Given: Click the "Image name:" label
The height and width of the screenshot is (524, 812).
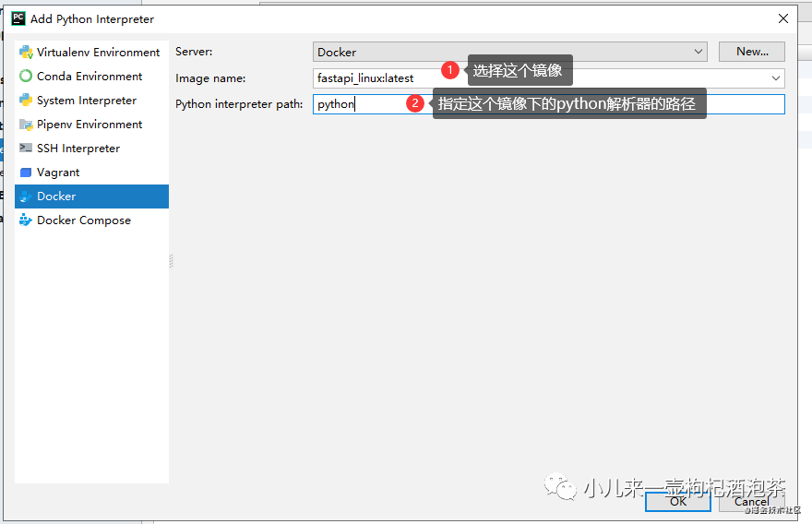Looking at the screenshot, I should click(x=210, y=78).
